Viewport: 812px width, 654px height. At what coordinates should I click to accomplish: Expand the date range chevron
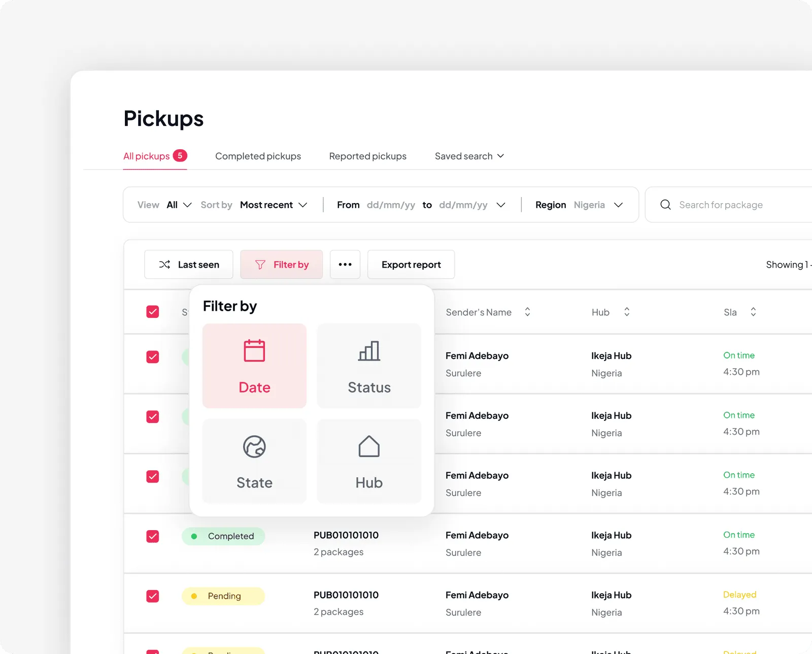click(x=501, y=205)
